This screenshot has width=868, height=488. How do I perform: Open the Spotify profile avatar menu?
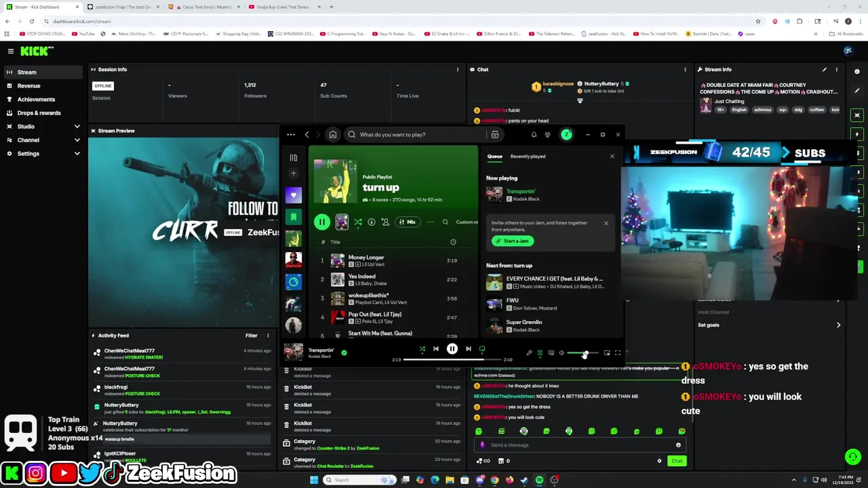(x=566, y=135)
